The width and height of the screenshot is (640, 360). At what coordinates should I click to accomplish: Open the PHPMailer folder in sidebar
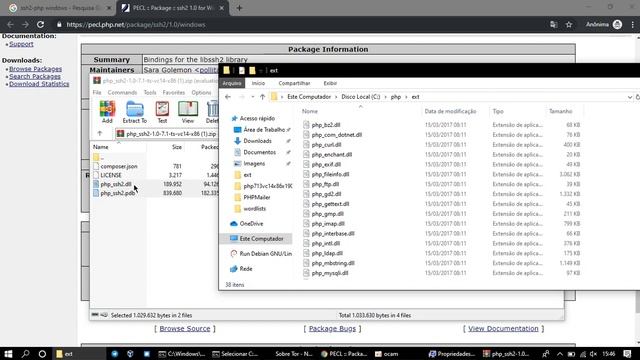click(x=253, y=198)
